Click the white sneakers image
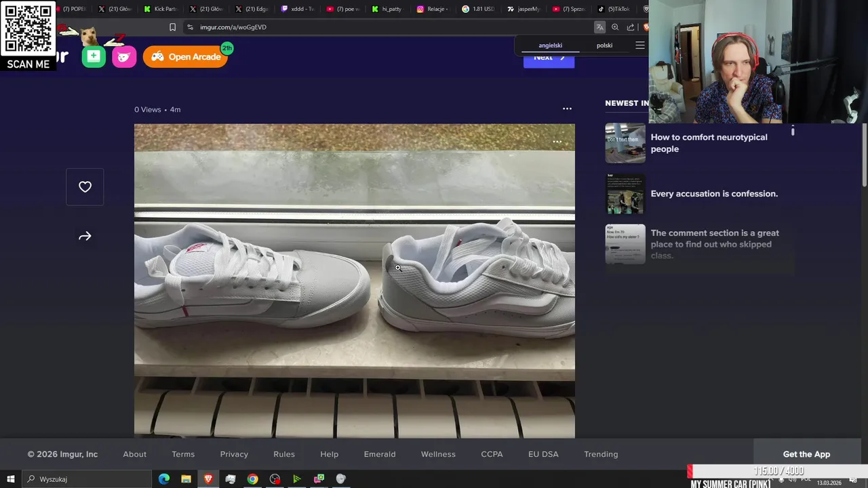868x488 pixels. click(355, 280)
